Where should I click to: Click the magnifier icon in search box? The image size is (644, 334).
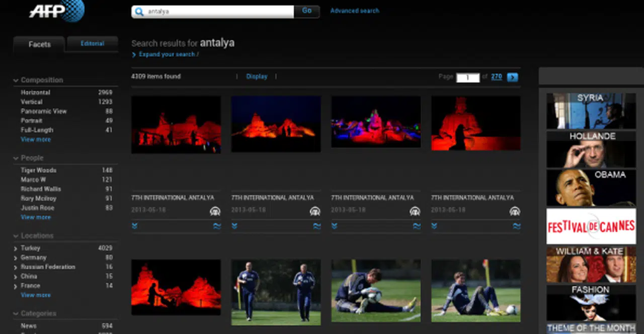pyautogui.click(x=139, y=12)
